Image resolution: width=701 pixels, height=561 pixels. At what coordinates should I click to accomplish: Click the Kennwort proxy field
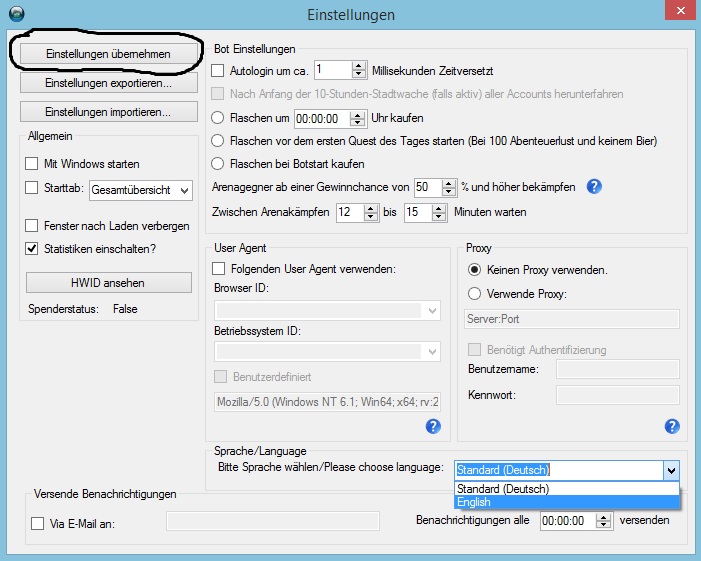pyautogui.click(x=618, y=395)
